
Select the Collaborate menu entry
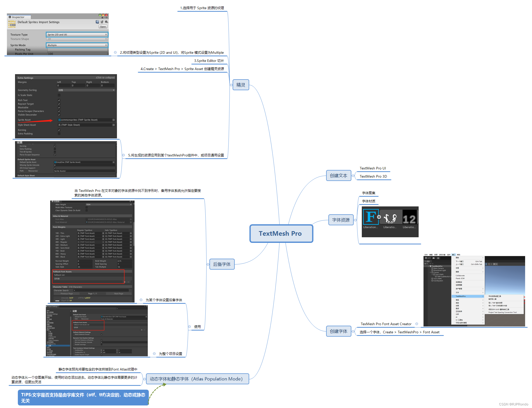460,276
